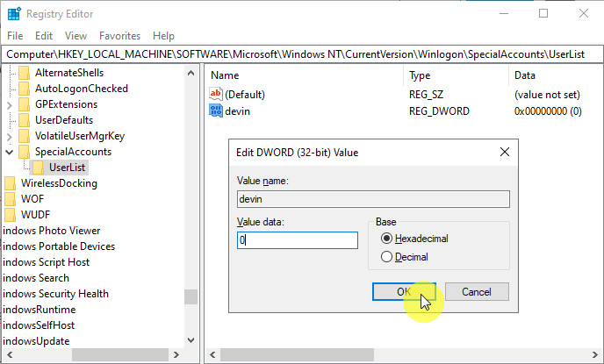The height and width of the screenshot is (364, 604).
Task: Click the (Default) string value icon
Action: (217, 94)
